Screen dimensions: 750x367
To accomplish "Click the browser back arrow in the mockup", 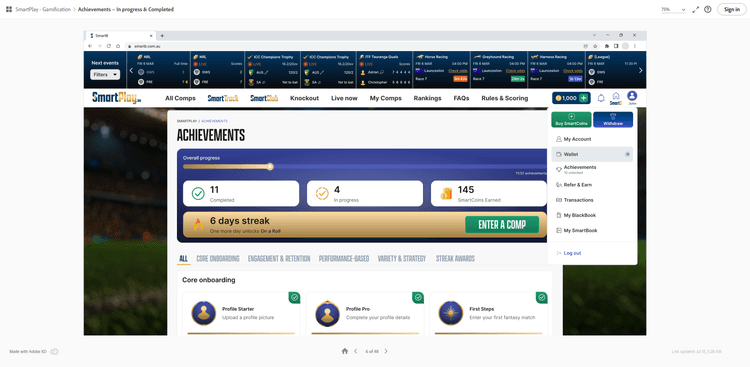I will (89, 46).
